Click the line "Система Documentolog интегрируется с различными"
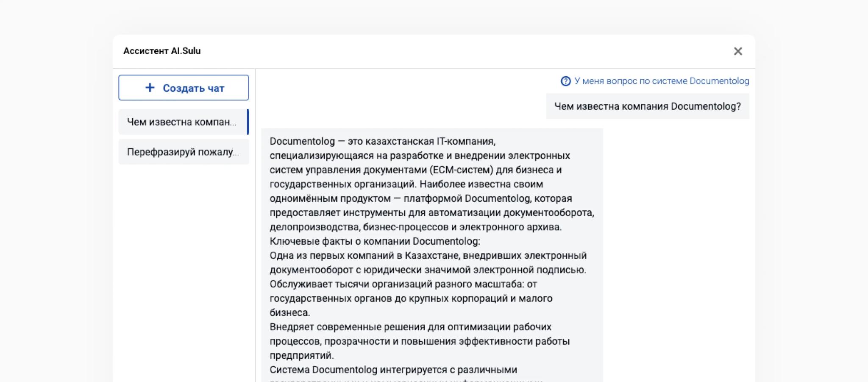 393,370
